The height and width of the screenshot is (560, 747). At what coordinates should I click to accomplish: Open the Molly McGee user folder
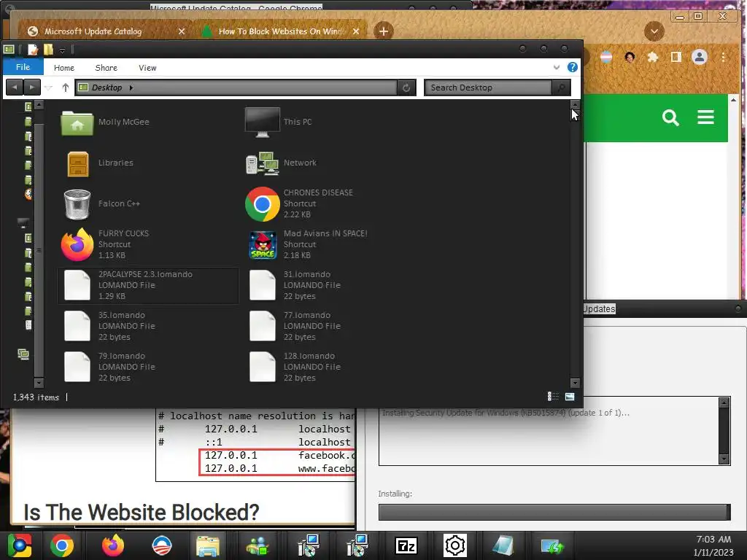coord(105,122)
